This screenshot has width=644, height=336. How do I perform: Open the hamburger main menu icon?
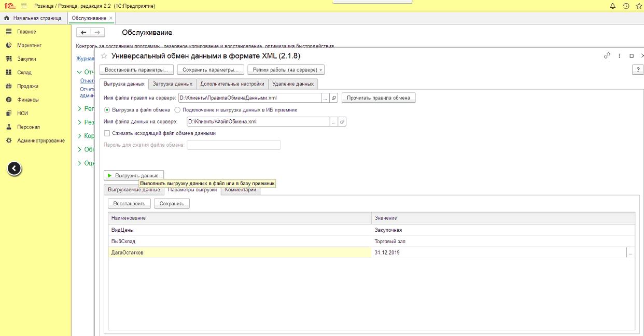(x=24, y=6)
